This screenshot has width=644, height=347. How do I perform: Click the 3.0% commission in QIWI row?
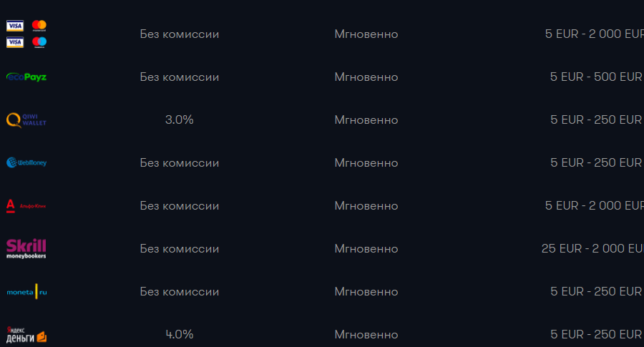click(179, 119)
